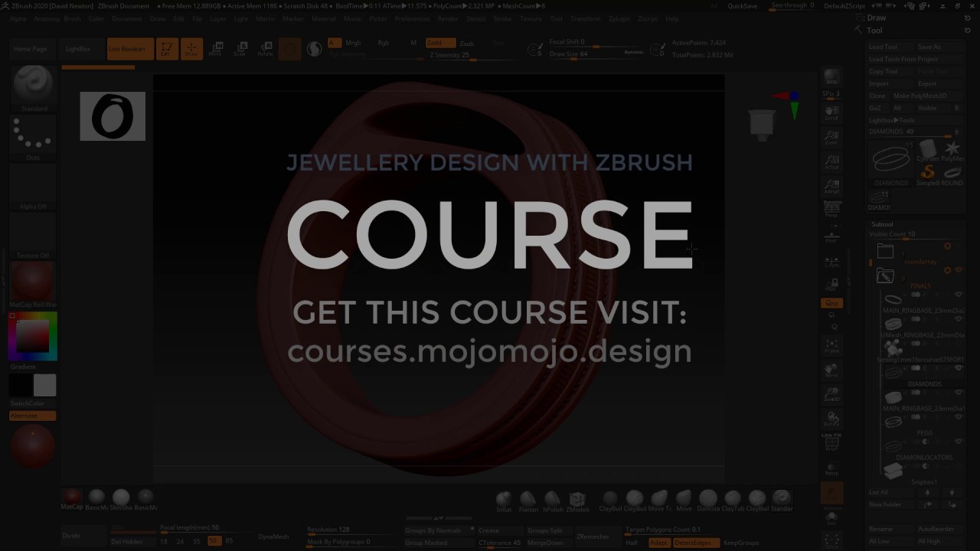Expand the Draw palette header
980x551 pixels.
point(877,18)
